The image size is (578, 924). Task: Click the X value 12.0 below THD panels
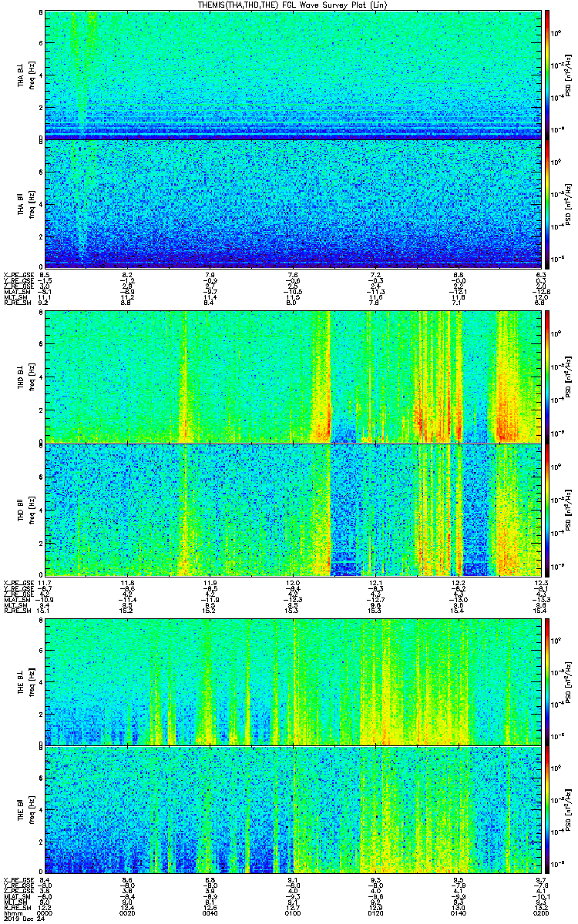click(293, 581)
